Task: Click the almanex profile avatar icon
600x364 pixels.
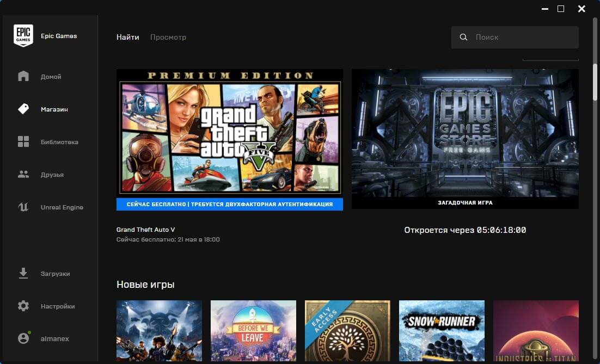Action: tap(23, 338)
